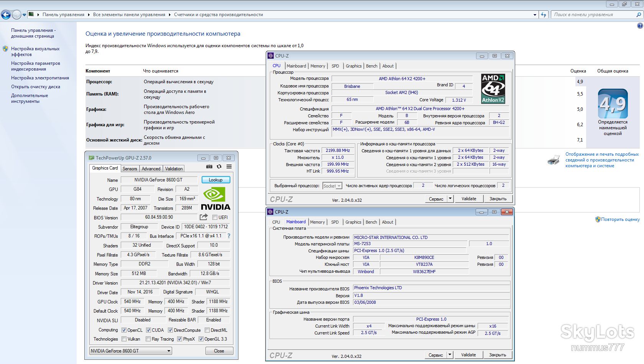Viewport: 644px width, 364px height.
Task: Toggle the PhysX checkbox
Action: [x=179, y=339]
